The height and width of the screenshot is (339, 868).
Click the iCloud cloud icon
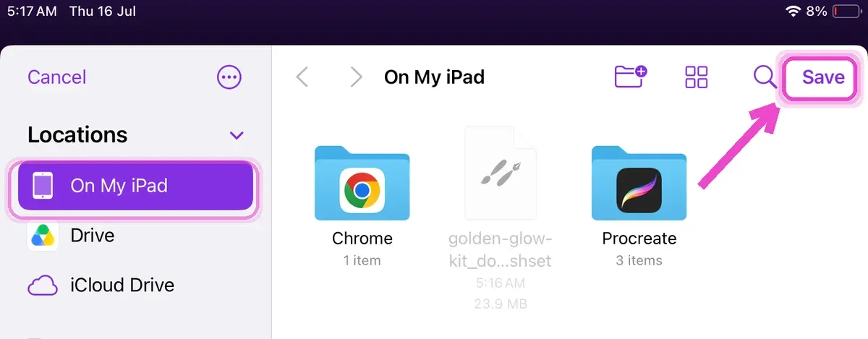click(43, 285)
